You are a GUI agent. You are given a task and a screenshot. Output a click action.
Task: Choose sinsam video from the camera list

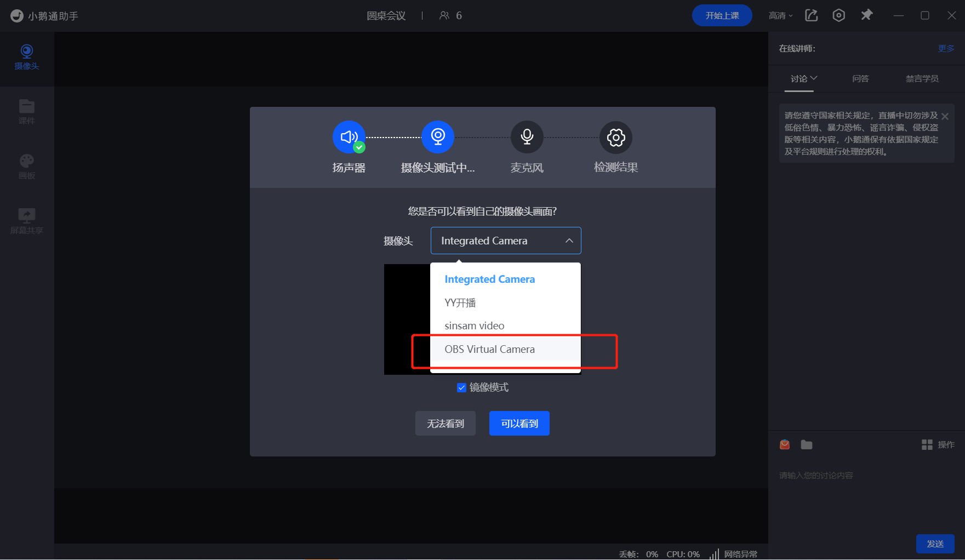click(505, 325)
